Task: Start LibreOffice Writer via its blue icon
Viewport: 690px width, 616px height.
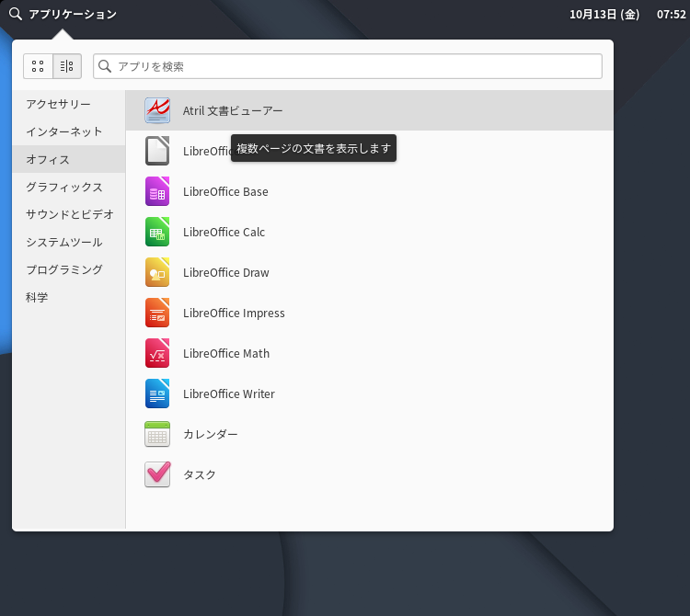Action: 157,394
